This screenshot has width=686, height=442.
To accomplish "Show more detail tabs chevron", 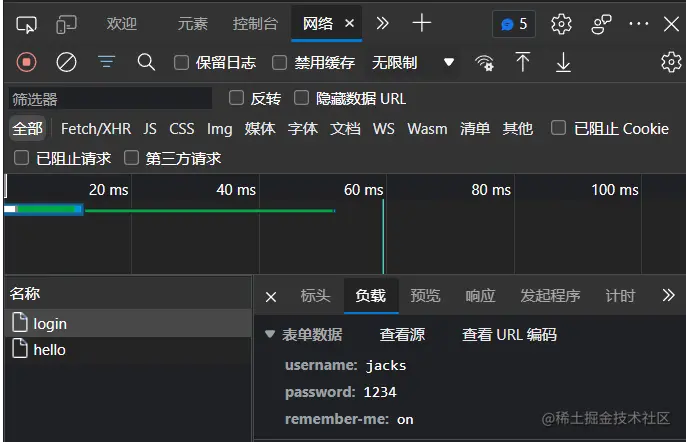I will pyautogui.click(x=668, y=295).
